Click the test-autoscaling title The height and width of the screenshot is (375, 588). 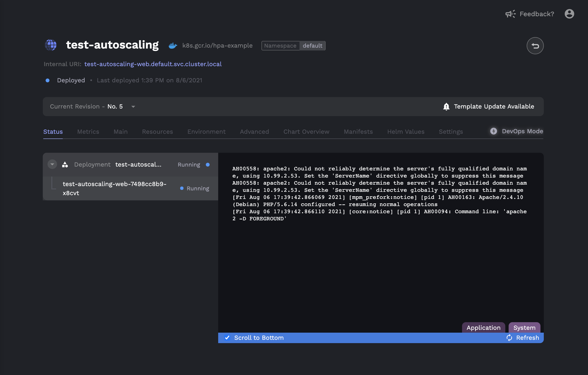pos(112,45)
